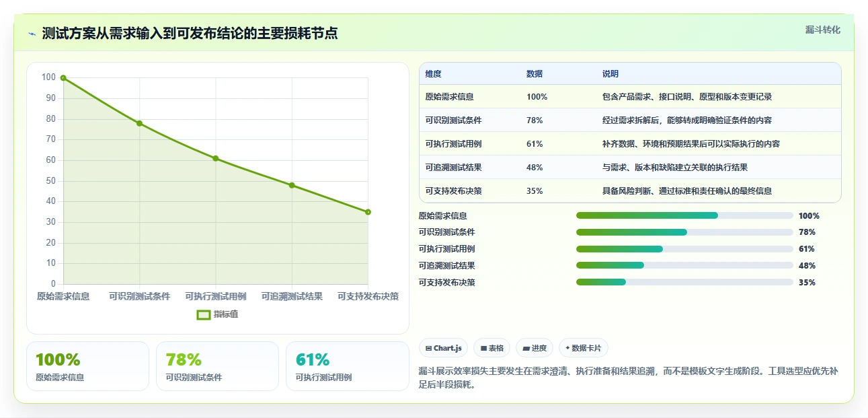Click the summary paragraph starting 漏斗展示效率损失

[x=628, y=378]
